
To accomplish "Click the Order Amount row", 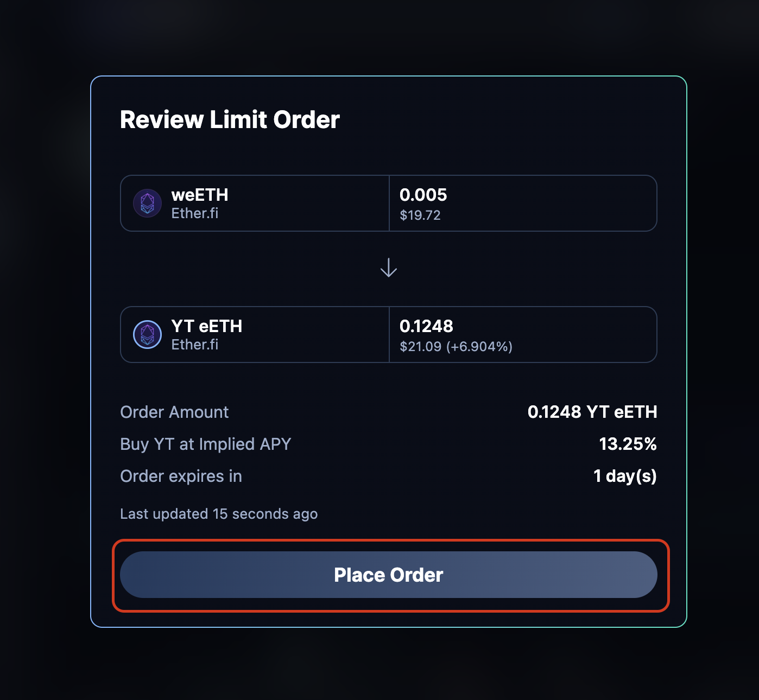I will (174, 412).
